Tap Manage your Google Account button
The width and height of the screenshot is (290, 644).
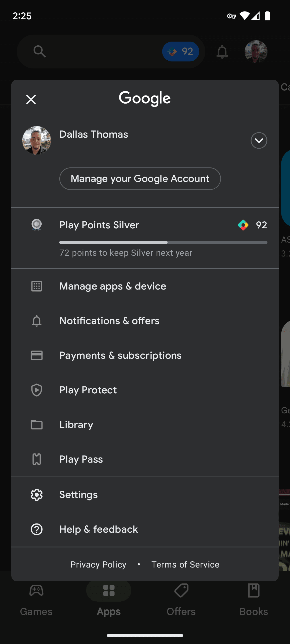point(140,179)
